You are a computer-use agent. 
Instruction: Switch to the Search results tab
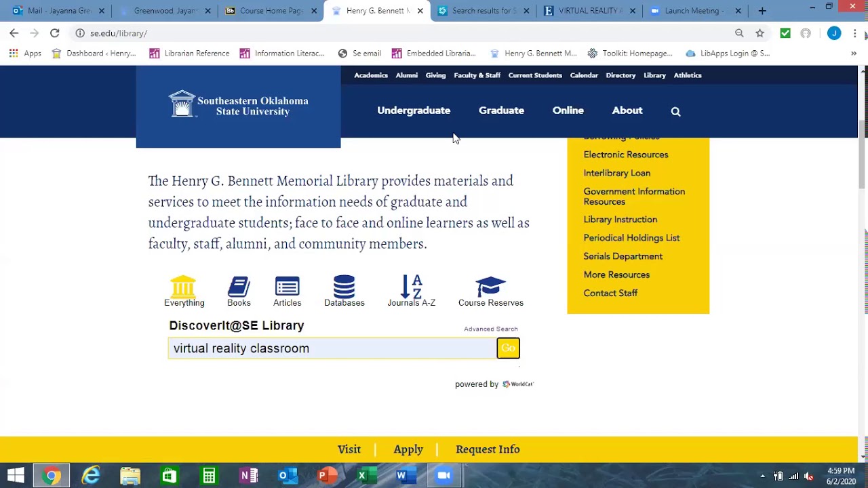click(x=484, y=11)
